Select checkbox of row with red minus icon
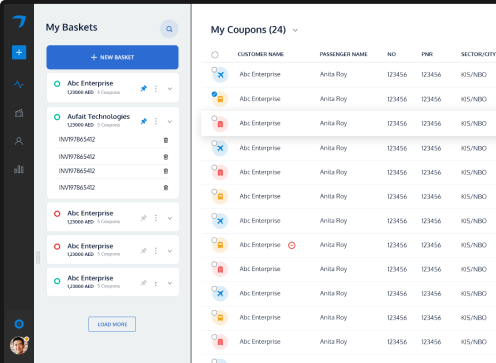The width and height of the screenshot is (496, 363). [x=214, y=240]
